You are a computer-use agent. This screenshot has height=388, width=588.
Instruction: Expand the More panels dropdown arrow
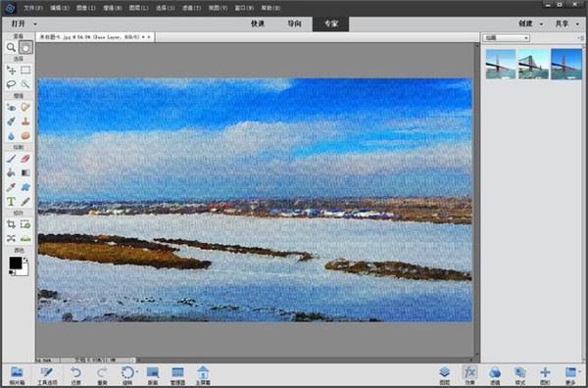point(579,372)
